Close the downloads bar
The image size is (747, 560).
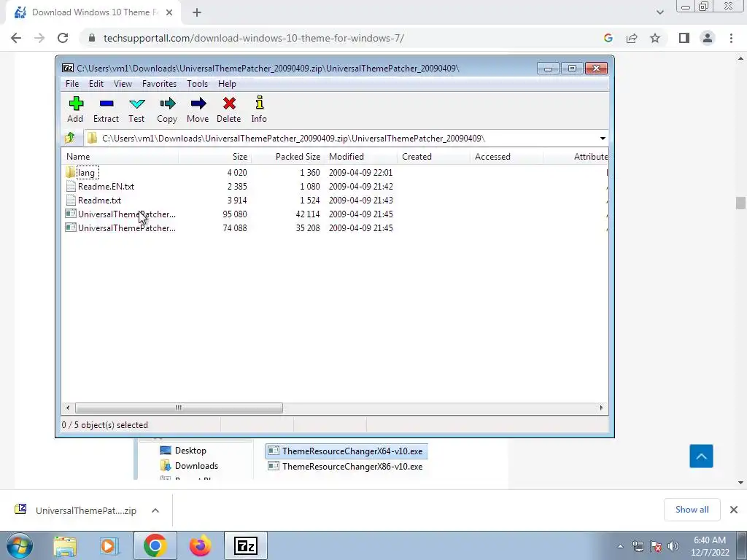click(734, 510)
